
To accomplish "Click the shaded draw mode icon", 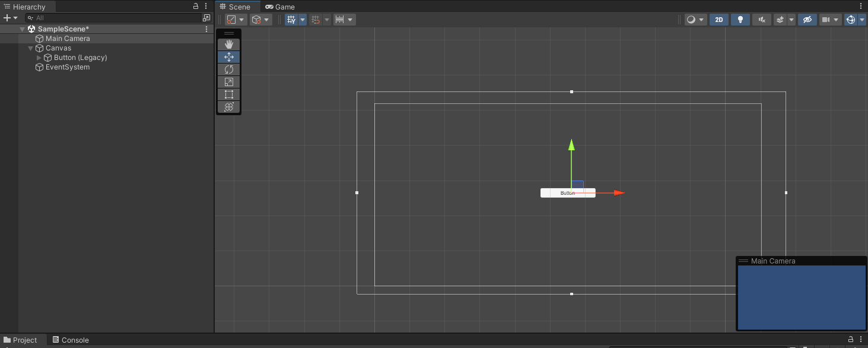I will 691,19.
